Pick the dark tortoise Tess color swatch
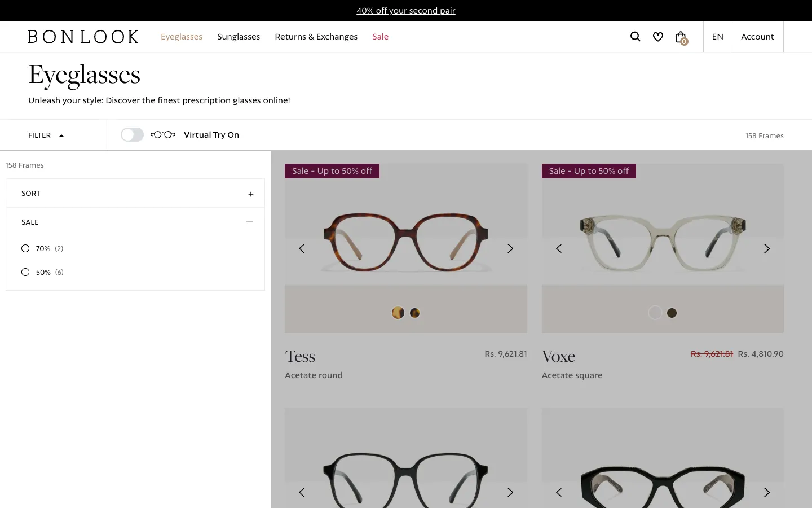This screenshot has width=812, height=508. tap(415, 313)
